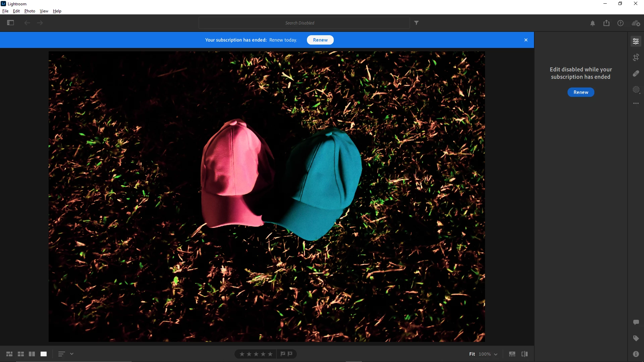Expand the zoom percentage dropdown
Viewport: 644px width, 362px height.
496,354
